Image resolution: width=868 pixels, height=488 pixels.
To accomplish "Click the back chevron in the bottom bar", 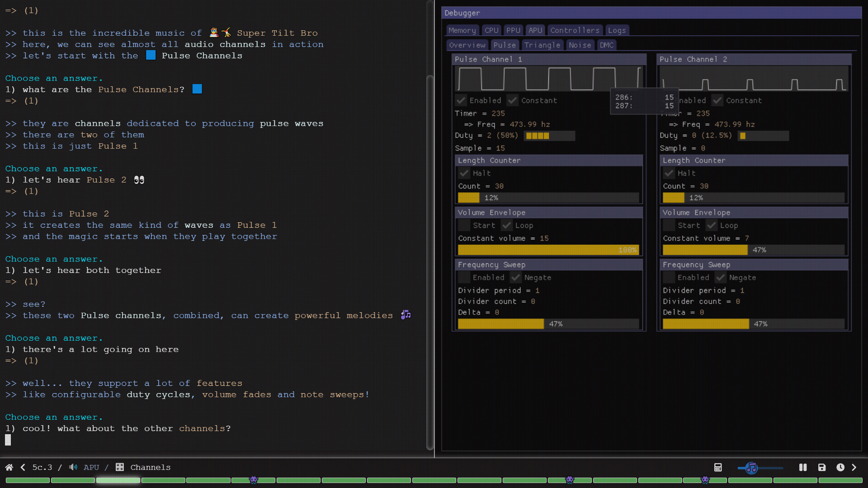I will click(22, 467).
